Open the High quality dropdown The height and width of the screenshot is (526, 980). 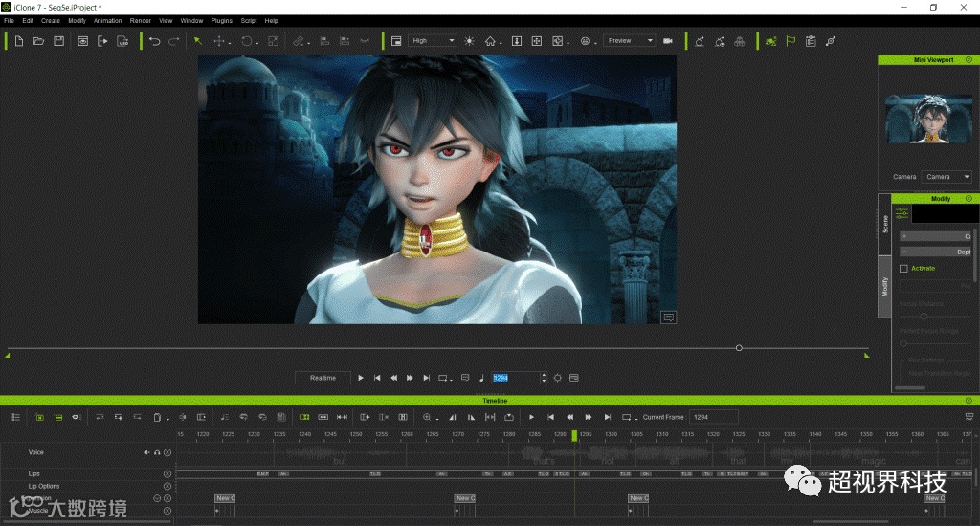pyautogui.click(x=433, y=40)
